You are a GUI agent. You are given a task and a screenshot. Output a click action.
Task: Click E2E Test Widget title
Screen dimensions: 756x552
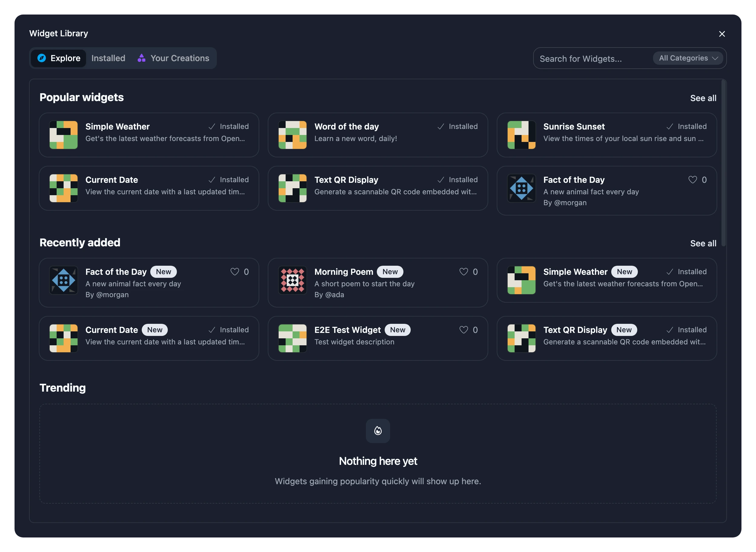pyautogui.click(x=347, y=330)
